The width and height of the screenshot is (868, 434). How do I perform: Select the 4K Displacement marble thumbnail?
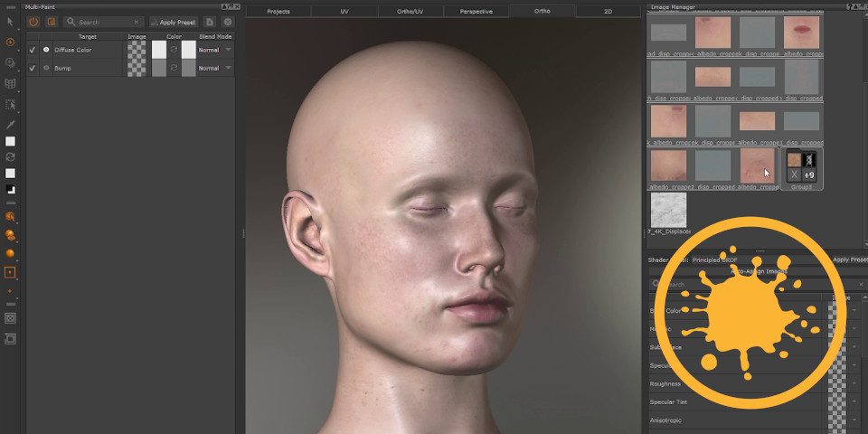click(x=668, y=210)
